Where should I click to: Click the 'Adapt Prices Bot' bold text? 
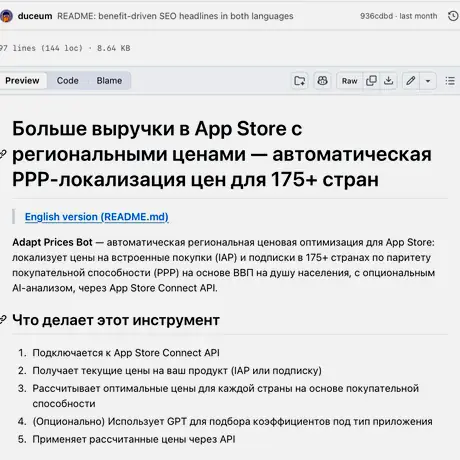(x=52, y=242)
